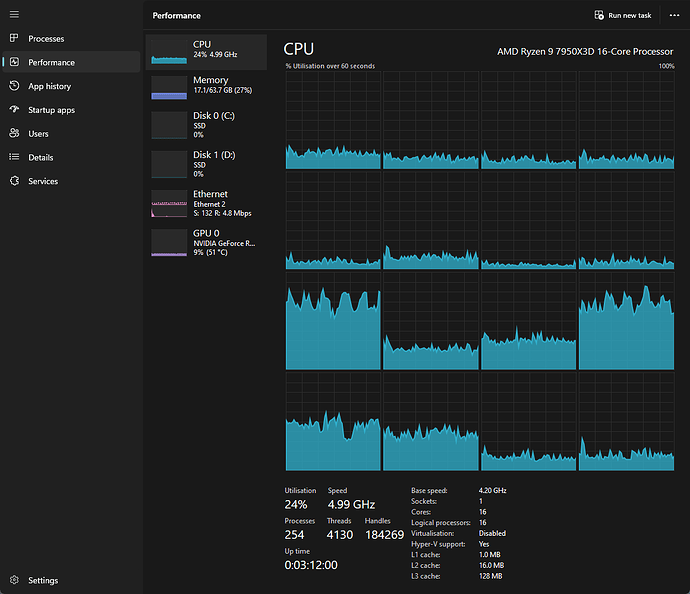690x594 pixels.
Task: Click the Startup apps gauge icon
Action: tap(14, 110)
